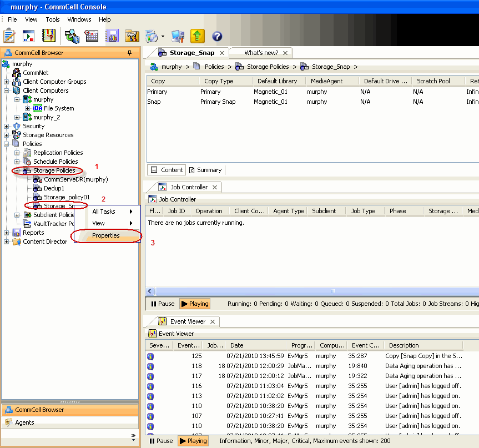The image size is (479, 448).
Task: Open the Tools menu
Action: [53, 19]
